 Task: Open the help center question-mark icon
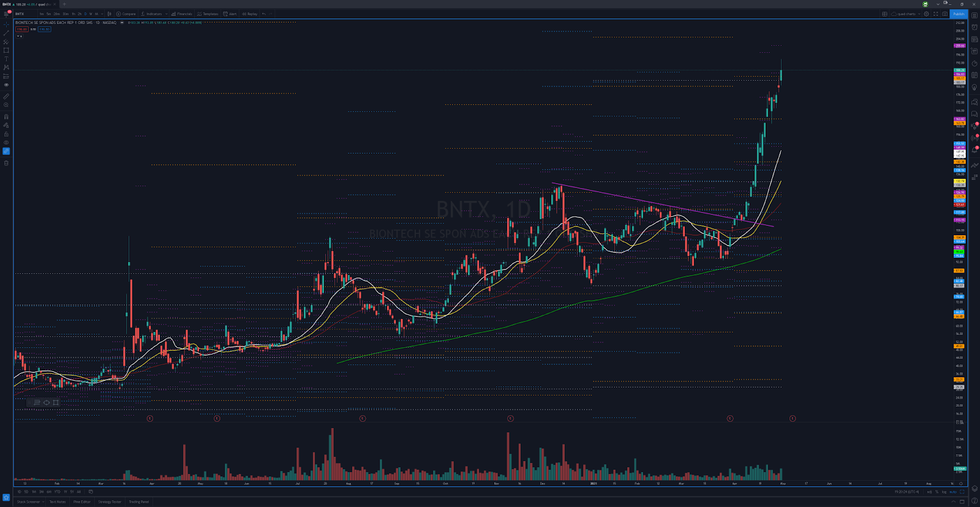(x=974, y=501)
